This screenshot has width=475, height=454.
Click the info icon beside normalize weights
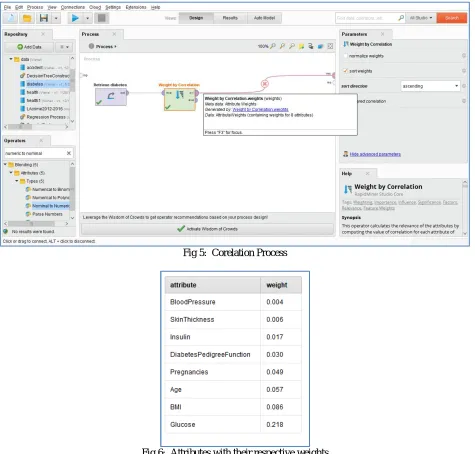(x=464, y=56)
